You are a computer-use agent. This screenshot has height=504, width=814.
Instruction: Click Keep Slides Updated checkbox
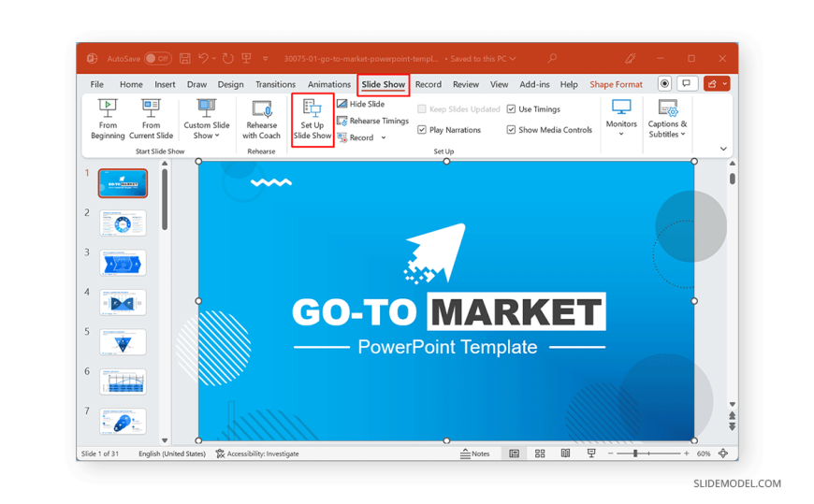pyautogui.click(x=422, y=109)
